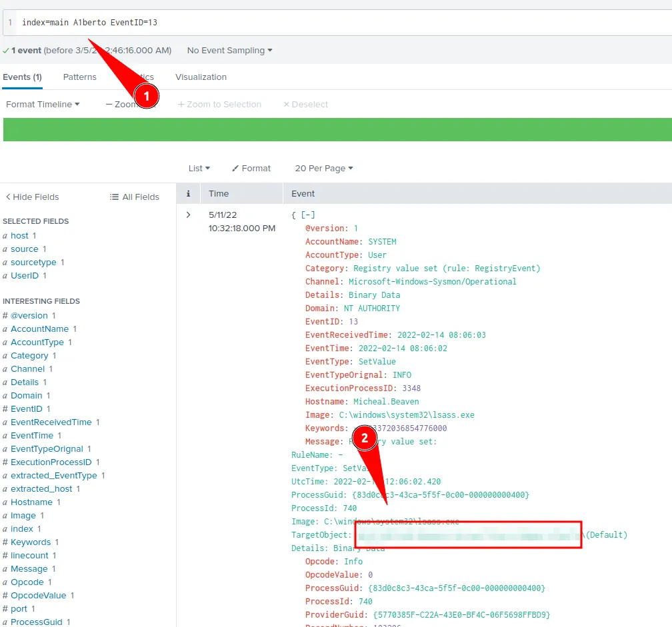Click the '#' numeric icon beside EventID field
Screen dimensions: 672x627
[7, 408]
